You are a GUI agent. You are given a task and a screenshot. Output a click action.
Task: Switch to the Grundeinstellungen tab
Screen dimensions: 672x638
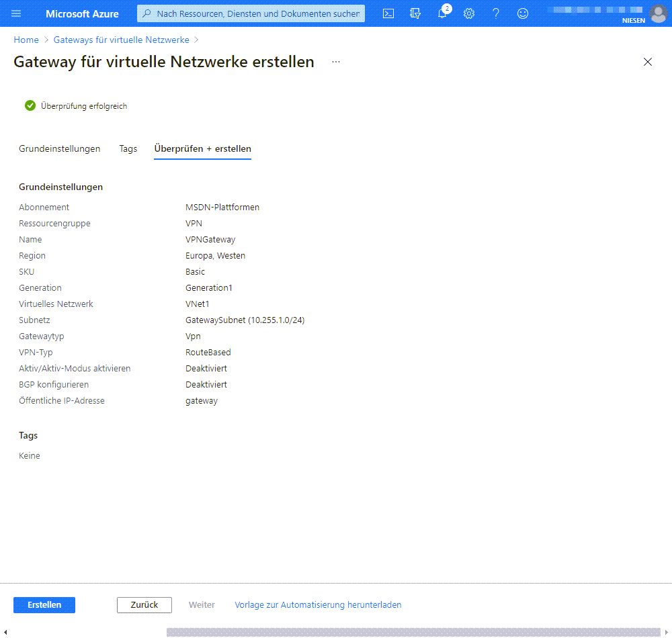tap(60, 148)
